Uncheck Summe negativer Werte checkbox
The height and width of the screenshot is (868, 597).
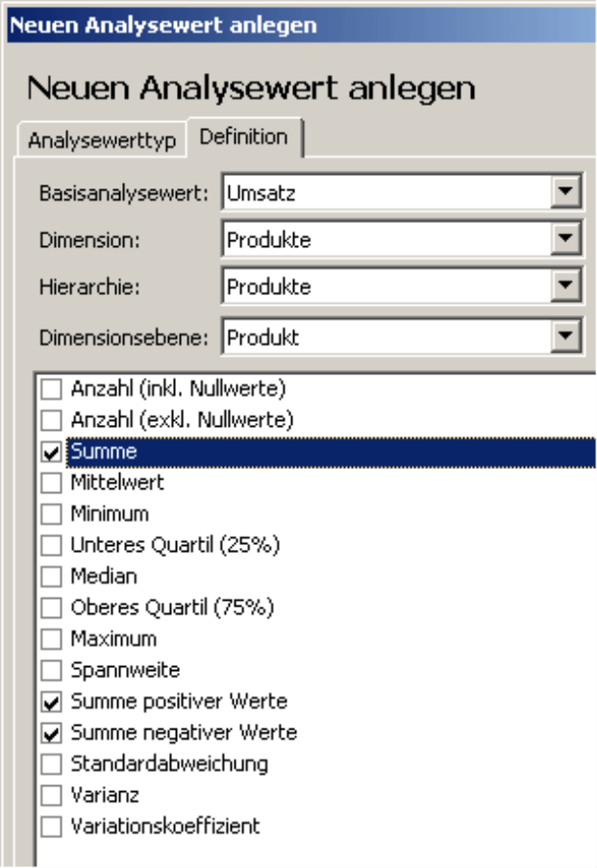[52, 732]
